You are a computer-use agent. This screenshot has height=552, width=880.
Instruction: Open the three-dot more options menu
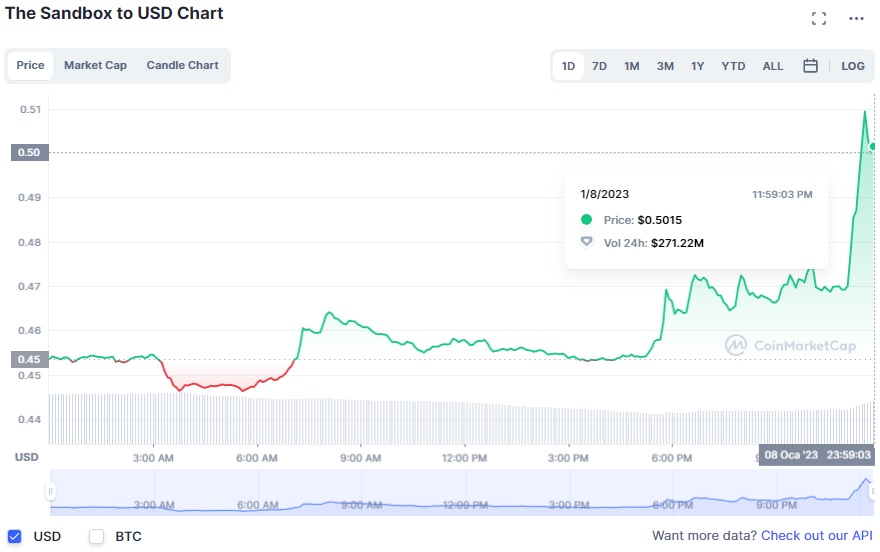pyautogui.click(x=856, y=19)
